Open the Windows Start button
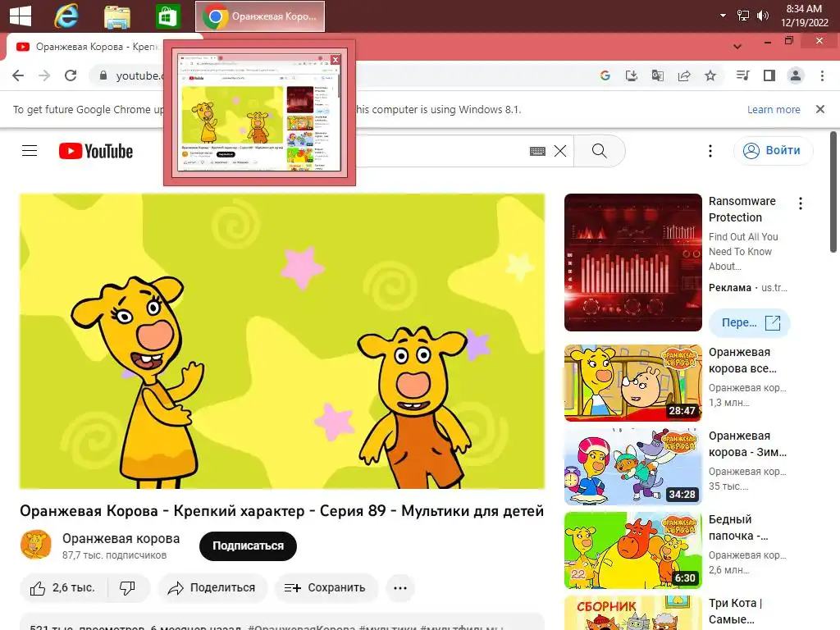Screen dimensions: 840x630 pyautogui.click(x=21, y=16)
